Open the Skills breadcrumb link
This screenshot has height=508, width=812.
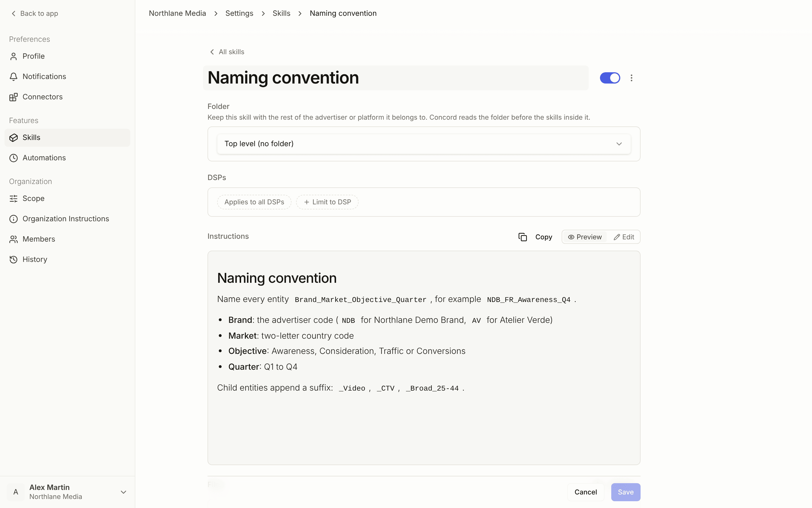tap(281, 14)
